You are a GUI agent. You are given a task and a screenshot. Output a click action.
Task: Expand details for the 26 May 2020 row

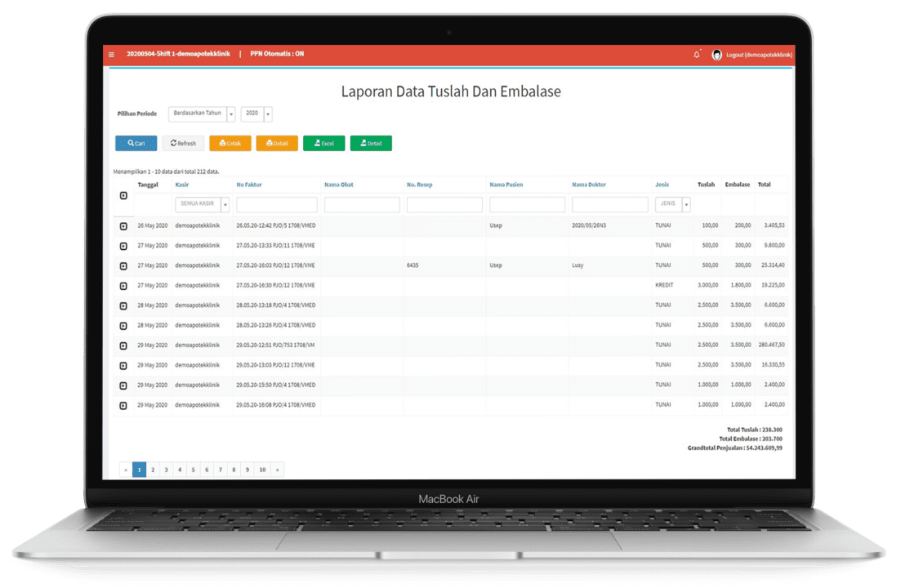124,225
